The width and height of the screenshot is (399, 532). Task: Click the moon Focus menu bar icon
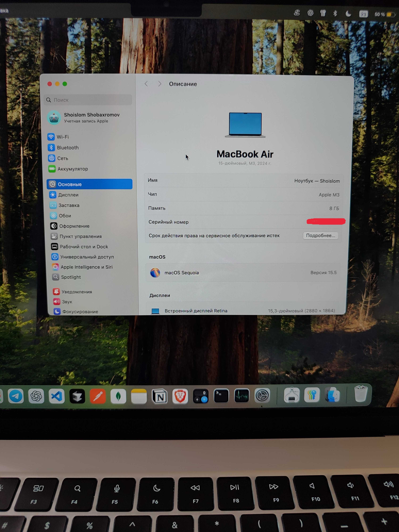(348, 14)
